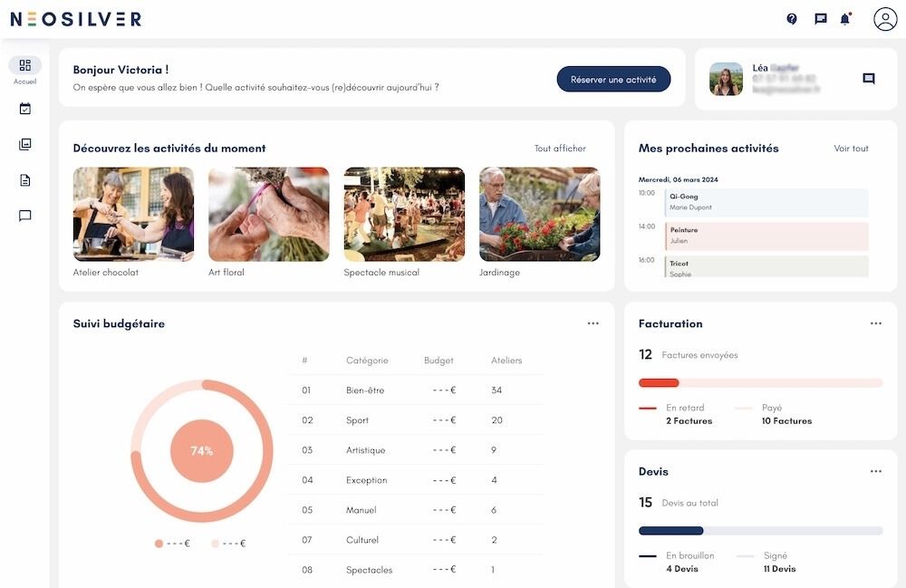Open the user profile icon top right

click(882, 18)
